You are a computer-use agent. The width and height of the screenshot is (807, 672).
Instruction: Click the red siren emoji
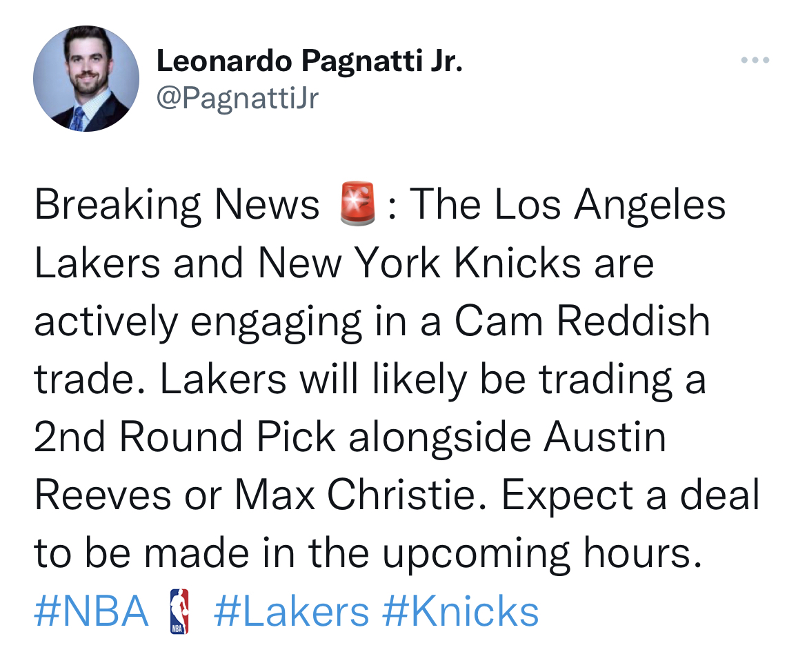click(x=358, y=204)
